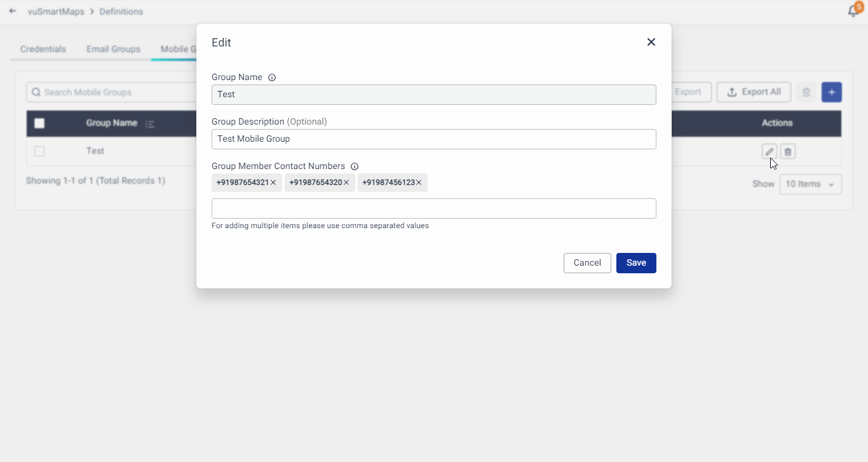This screenshot has width=868, height=462.
Task: Switch to the Credentials tab
Action: point(43,49)
